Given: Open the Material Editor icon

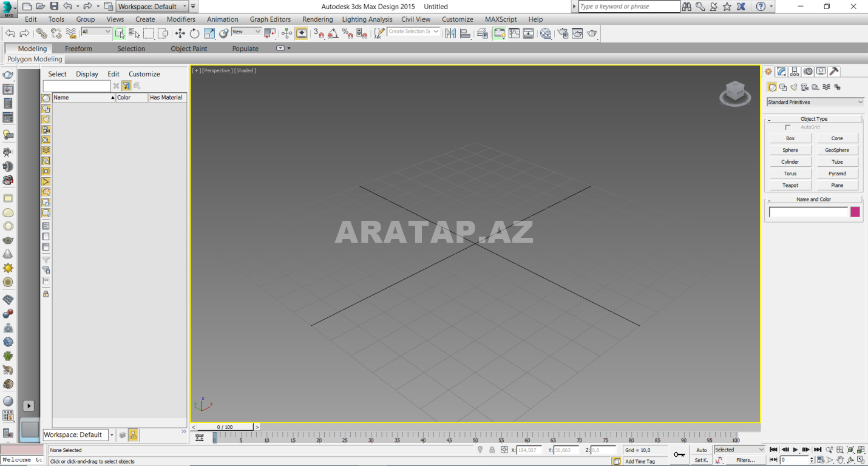Looking at the screenshot, I should (546, 33).
